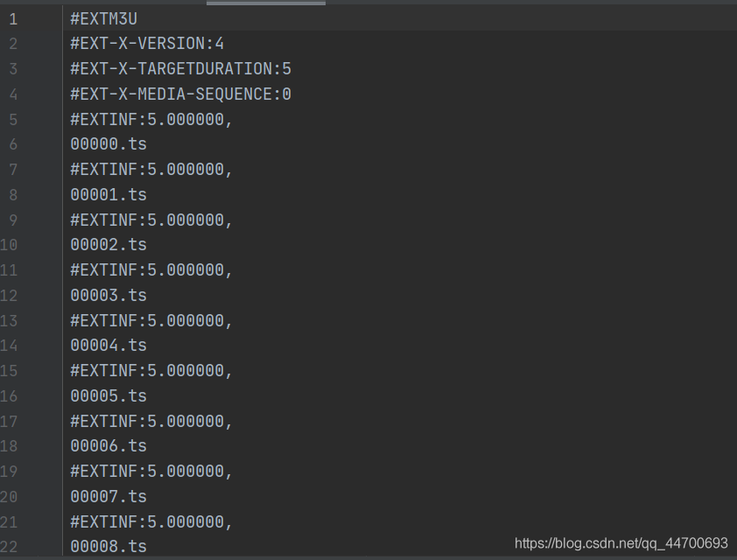Click gutter line number 22
Screen dimensions: 737x560
click(x=9, y=547)
